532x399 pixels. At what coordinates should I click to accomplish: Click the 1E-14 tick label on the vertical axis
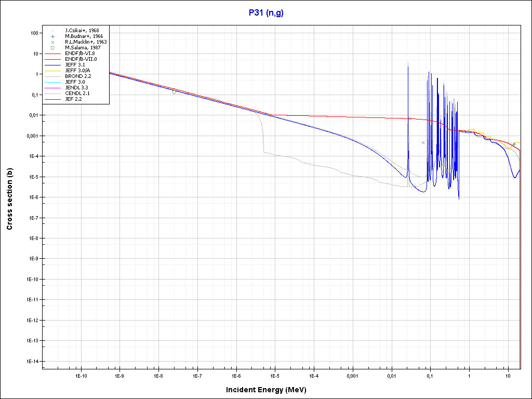point(33,361)
